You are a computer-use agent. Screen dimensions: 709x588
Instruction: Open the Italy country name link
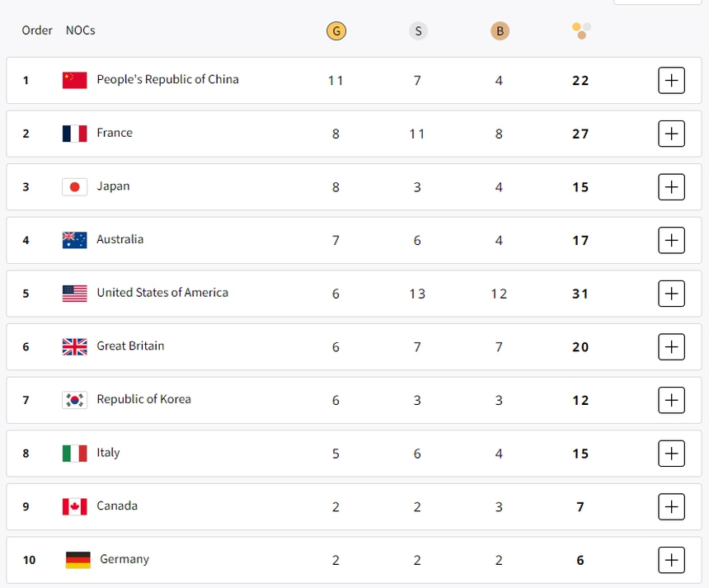point(108,453)
